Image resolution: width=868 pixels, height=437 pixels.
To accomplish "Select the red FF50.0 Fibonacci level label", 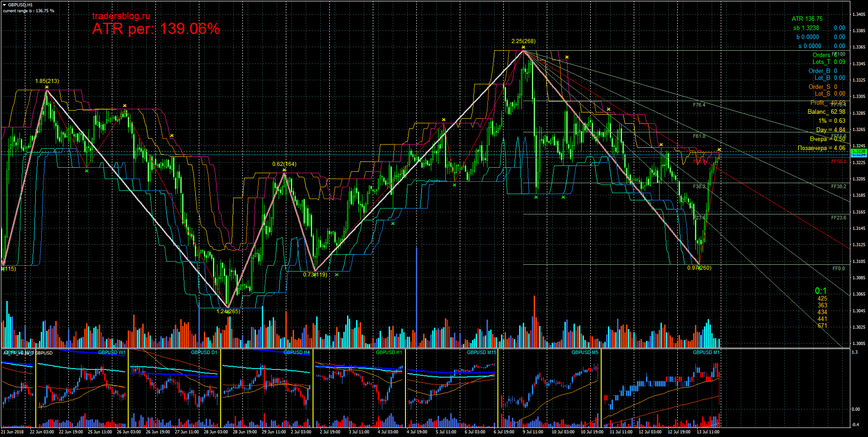I will [839, 161].
